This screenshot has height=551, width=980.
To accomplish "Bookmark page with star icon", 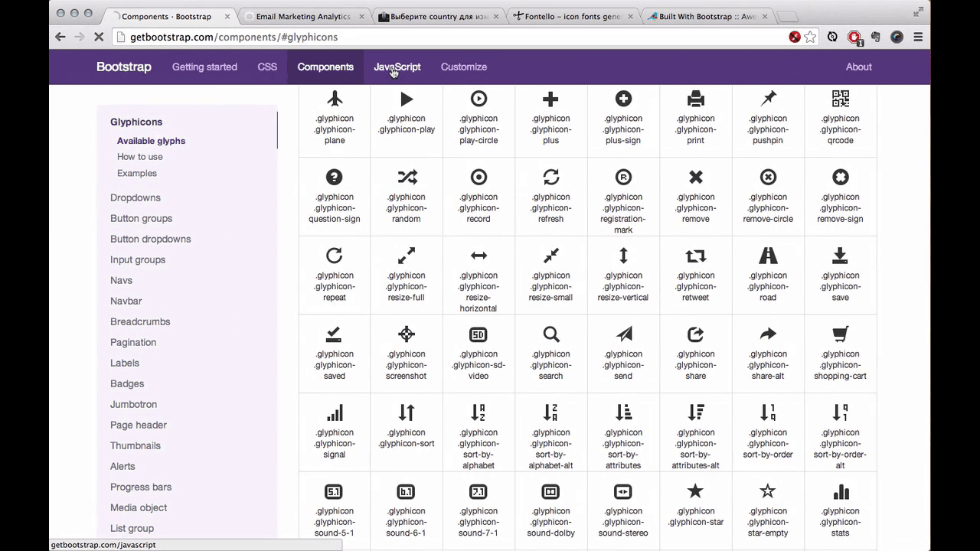I will pyautogui.click(x=810, y=37).
